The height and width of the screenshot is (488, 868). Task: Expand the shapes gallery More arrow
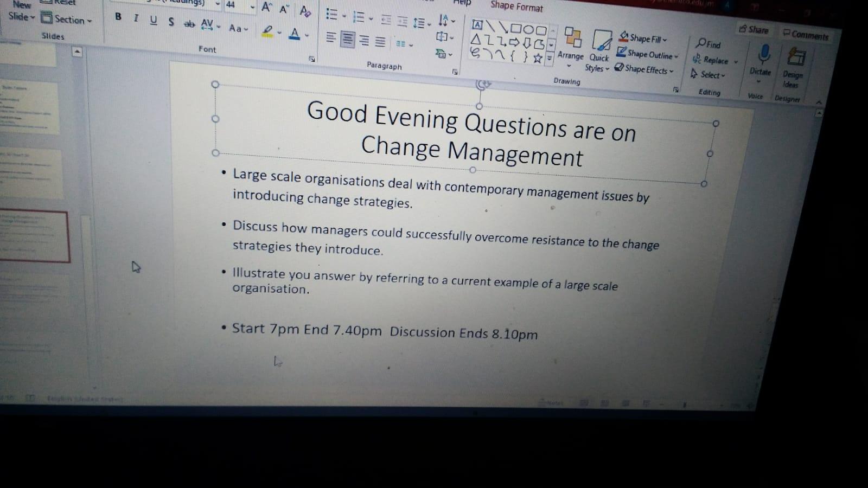550,59
